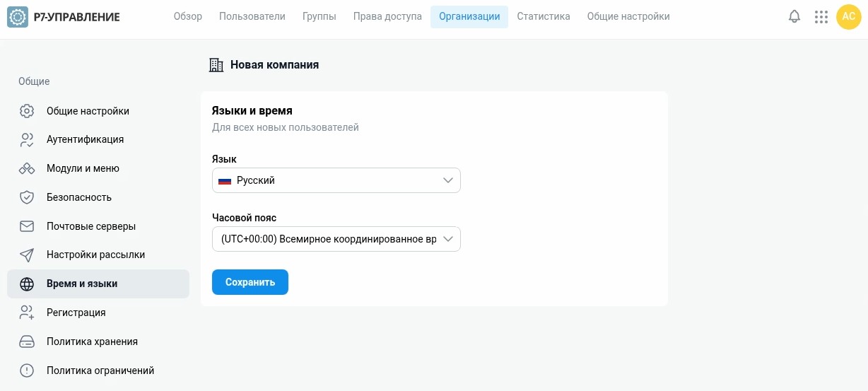This screenshot has width=868, height=391.
Task: Expand language list with chevron arrow
Action: (448, 180)
